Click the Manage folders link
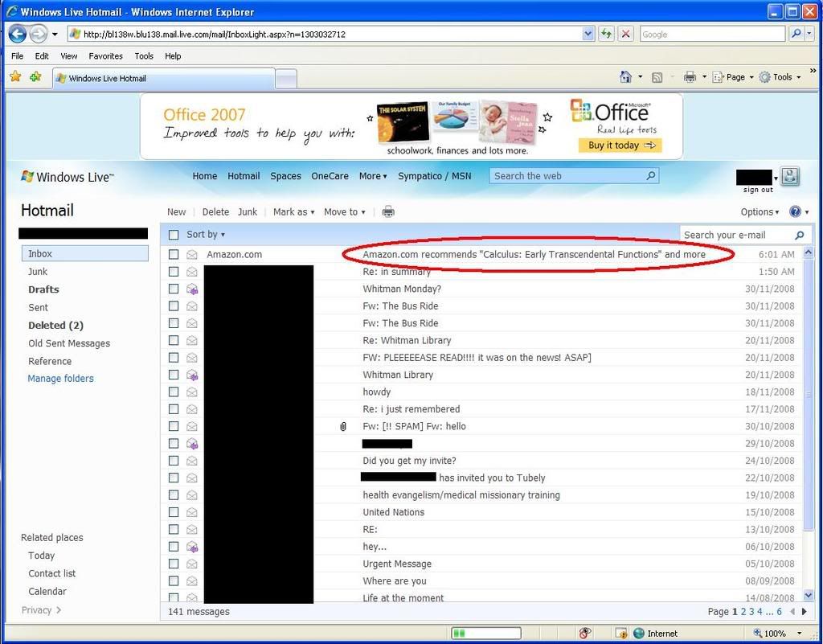This screenshot has width=823, height=644. point(60,379)
